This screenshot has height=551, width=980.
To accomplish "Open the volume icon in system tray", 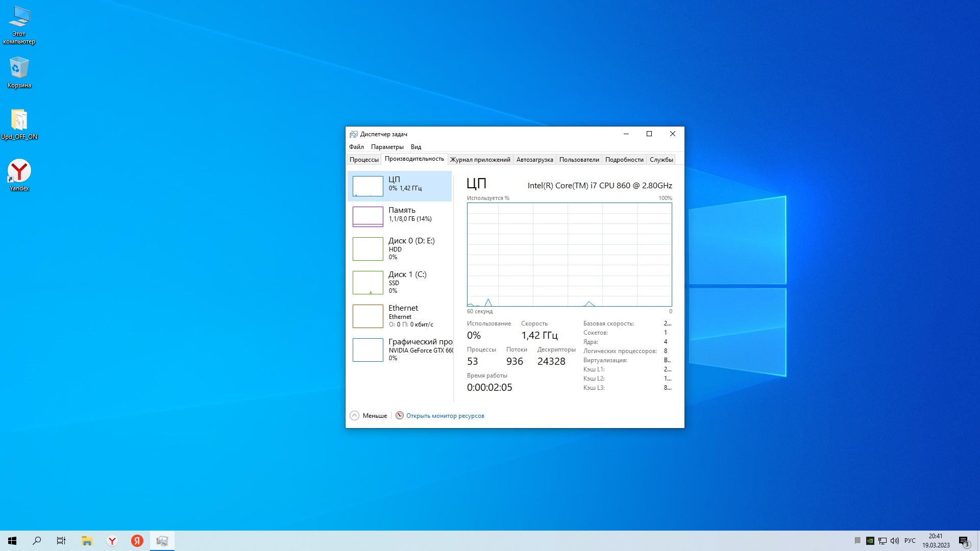I will point(895,541).
